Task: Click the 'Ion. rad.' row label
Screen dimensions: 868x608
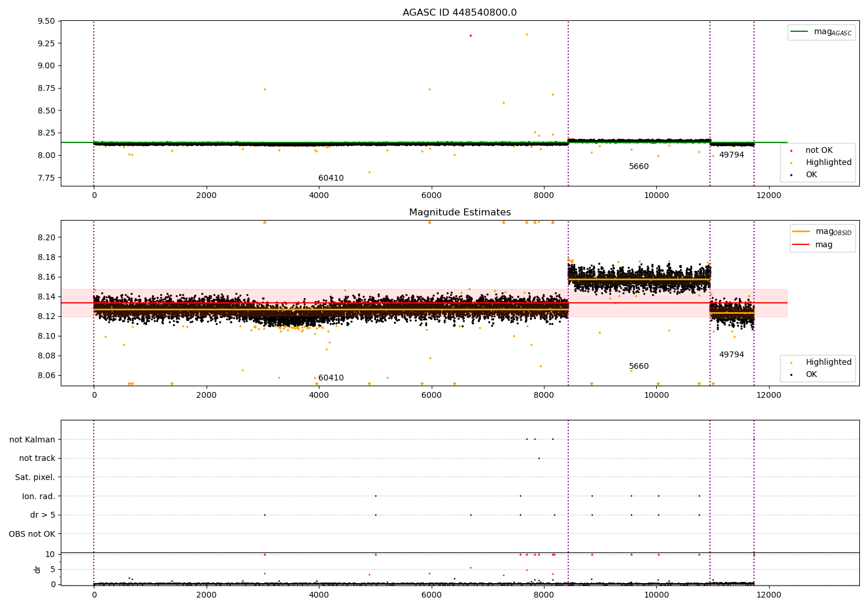Action: click(x=39, y=496)
